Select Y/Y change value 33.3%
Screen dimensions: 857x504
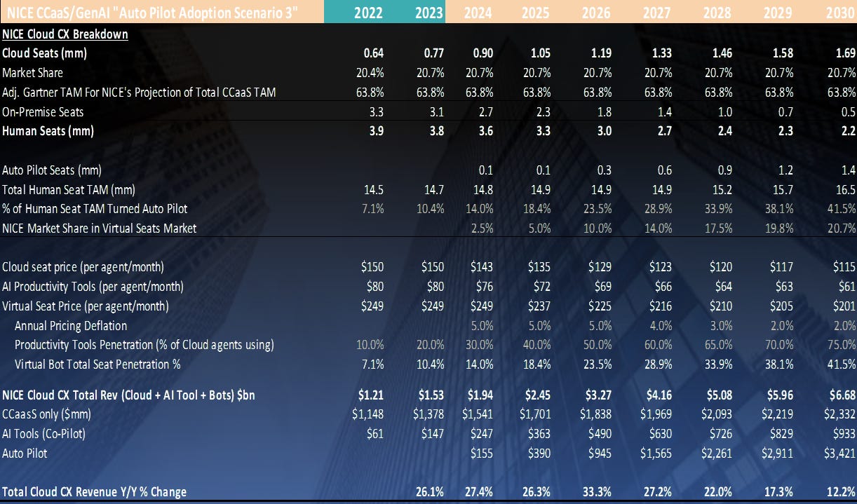tap(598, 491)
